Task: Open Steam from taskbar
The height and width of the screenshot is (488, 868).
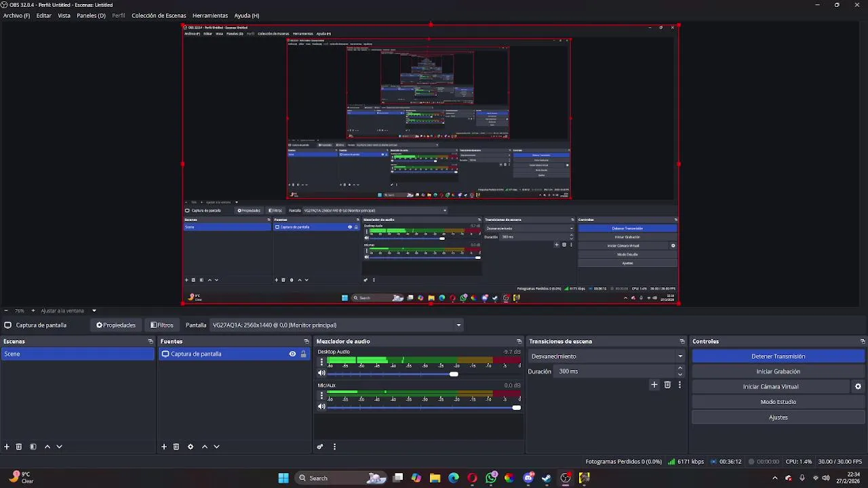Action: [547, 478]
